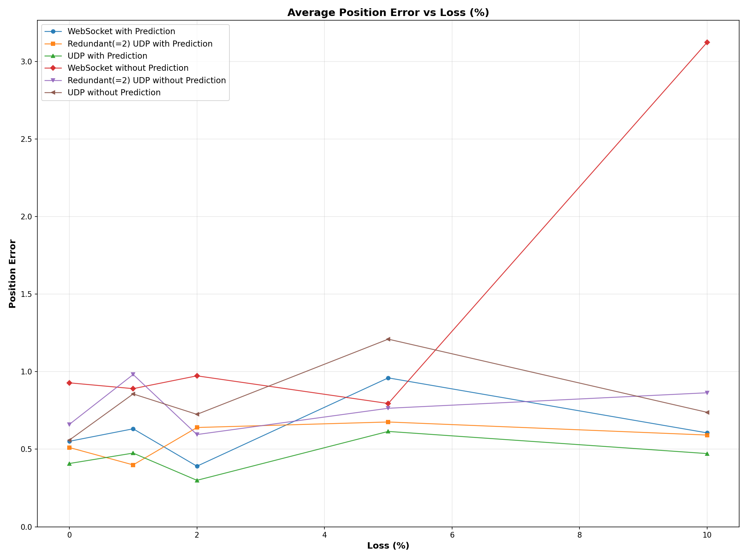Screen dimensions: 747x560
Task: Click the green triangle marker at 2% loss
Action: coord(197,480)
